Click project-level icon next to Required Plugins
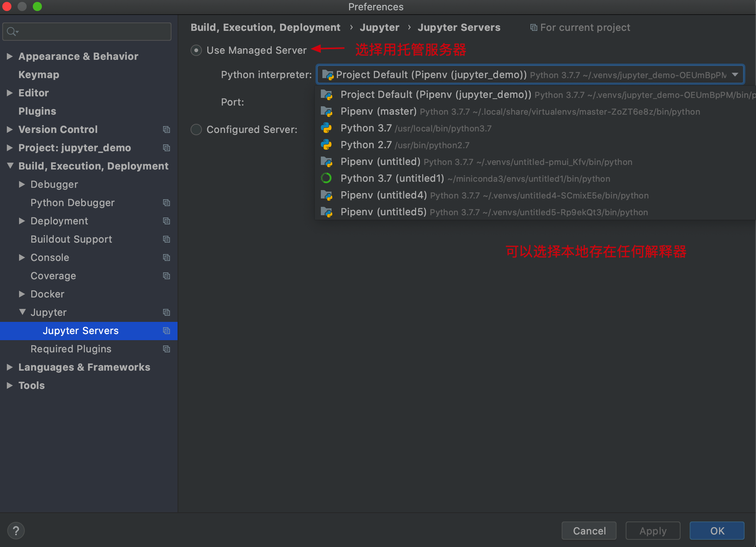Viewport: 756px width, 547px height. [x=167, y=349]
